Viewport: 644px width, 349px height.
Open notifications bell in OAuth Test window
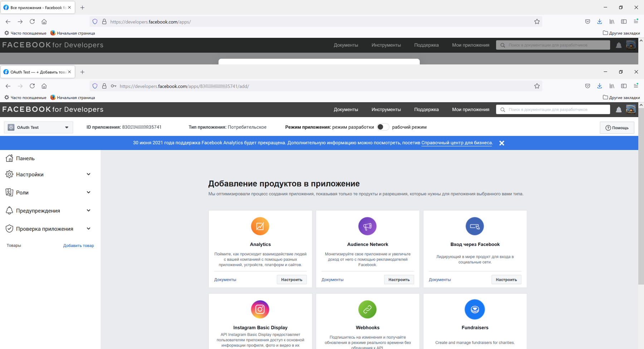click(x=619, y=110)
